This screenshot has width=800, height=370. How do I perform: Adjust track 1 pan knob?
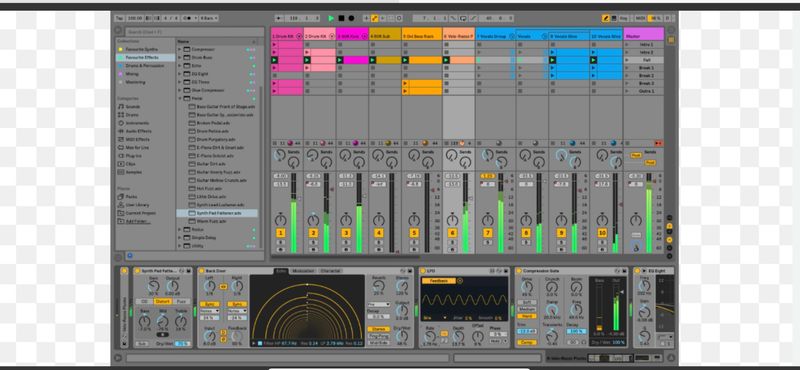tap(281, 220)
